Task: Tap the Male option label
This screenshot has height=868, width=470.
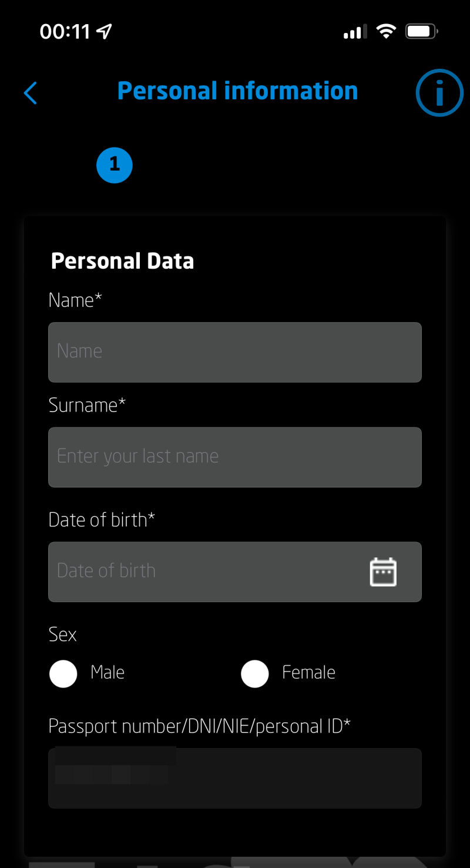Action: (108, 672)
